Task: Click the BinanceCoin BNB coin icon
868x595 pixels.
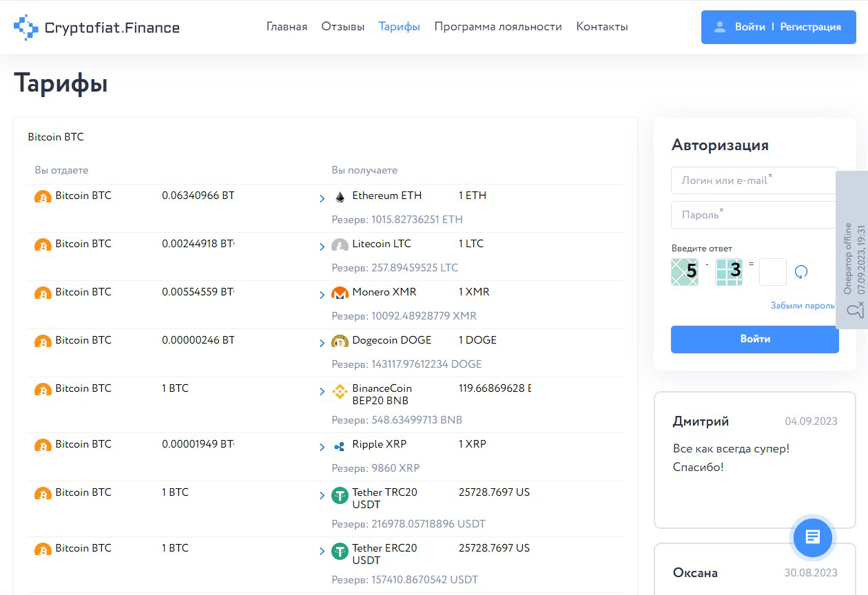Action: coord(340,392)
